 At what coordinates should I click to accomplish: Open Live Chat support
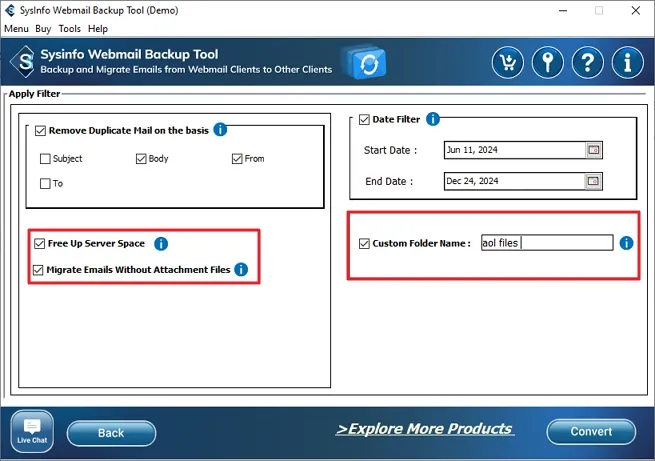click(x=32, y=431)
